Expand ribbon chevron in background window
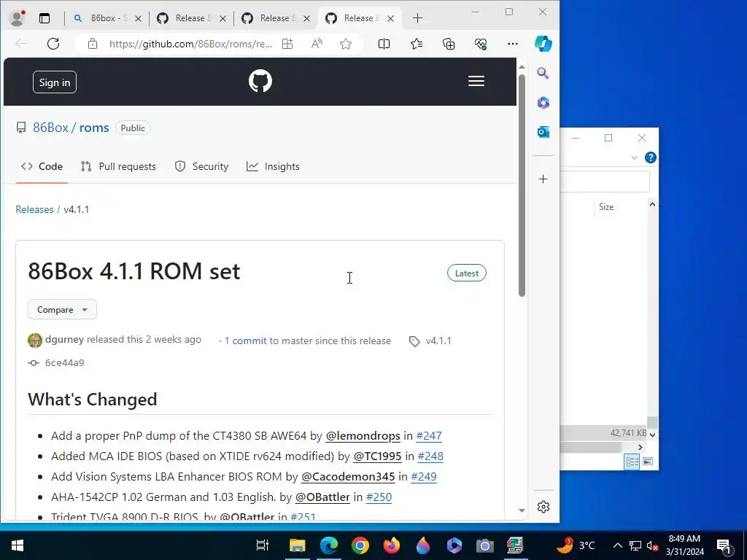The image size is (747, 560). coord(634,157)
